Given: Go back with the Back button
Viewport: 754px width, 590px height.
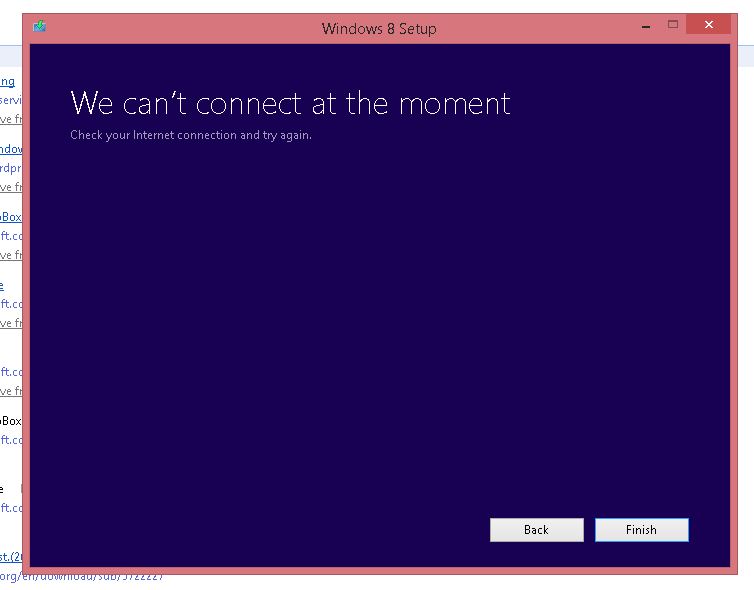Looking at the screenshot, I should 537,529.
